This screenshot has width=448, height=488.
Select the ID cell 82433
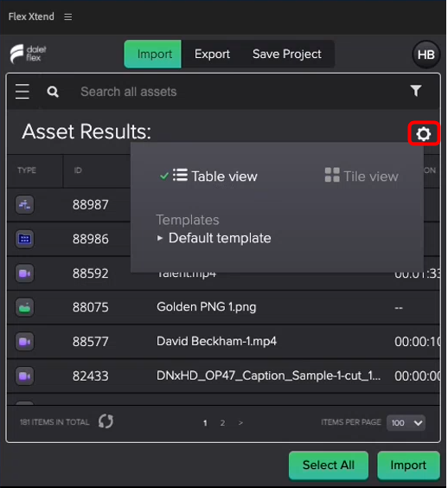coord(91,376)
